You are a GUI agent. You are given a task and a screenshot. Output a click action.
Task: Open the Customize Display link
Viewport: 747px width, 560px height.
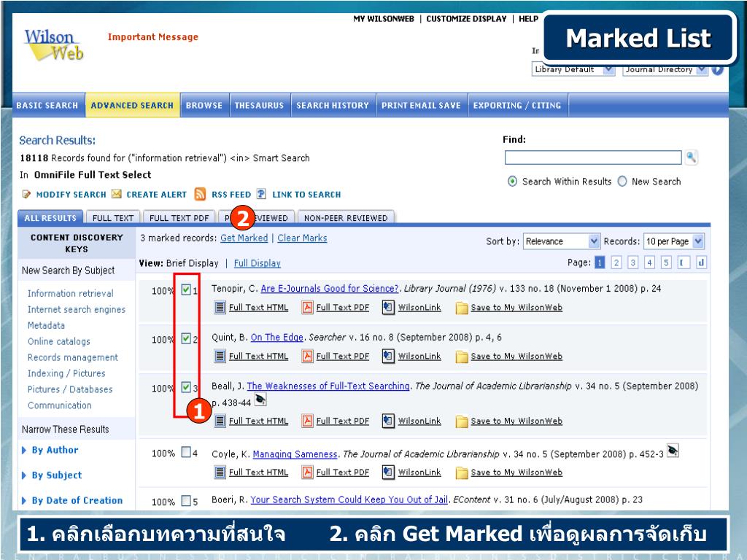click(466, 18)
